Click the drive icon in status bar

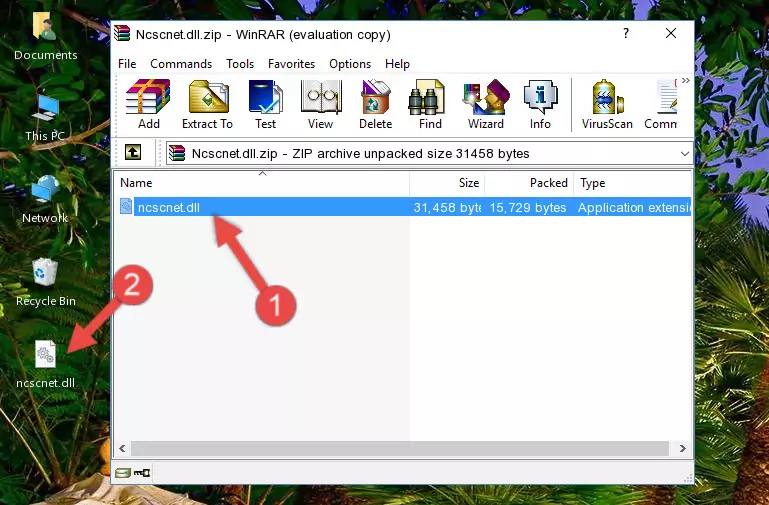[123, 473]
